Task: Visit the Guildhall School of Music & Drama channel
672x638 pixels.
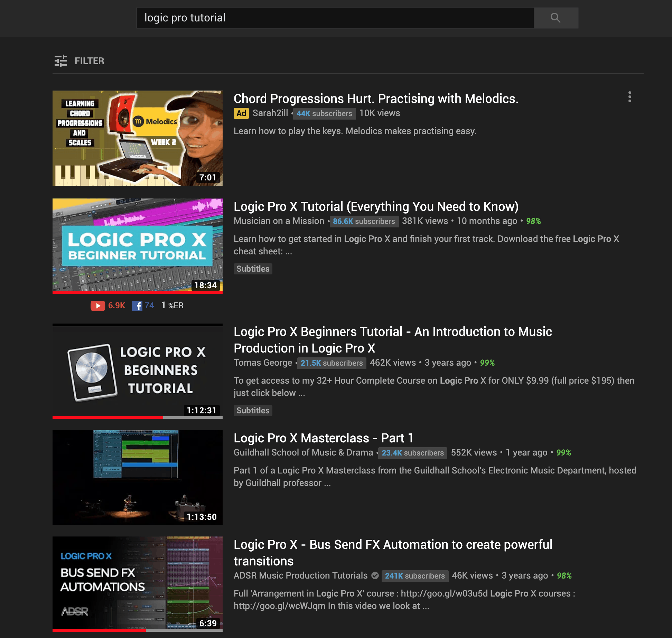Action: coord(304,452)
